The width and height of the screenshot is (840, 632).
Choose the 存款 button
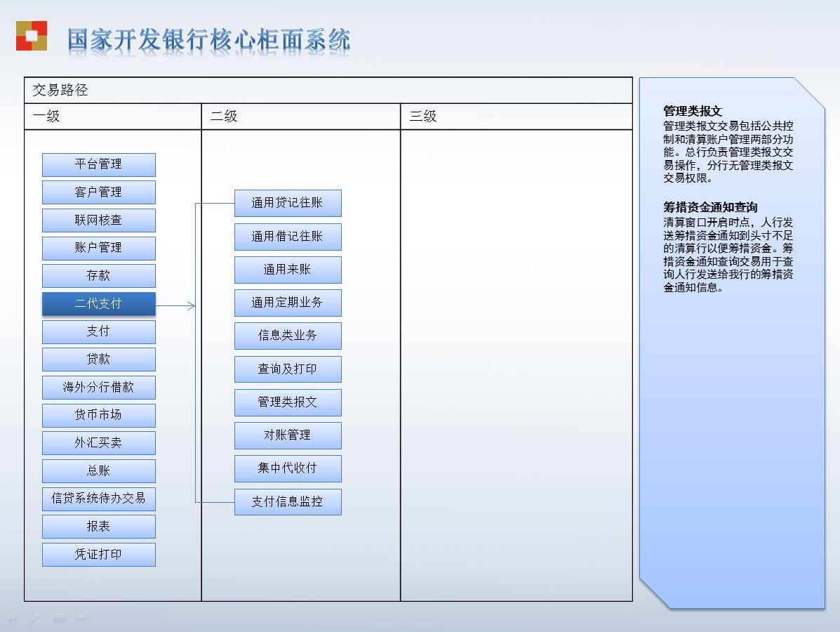pyautogui.click(x=98, y=276)
